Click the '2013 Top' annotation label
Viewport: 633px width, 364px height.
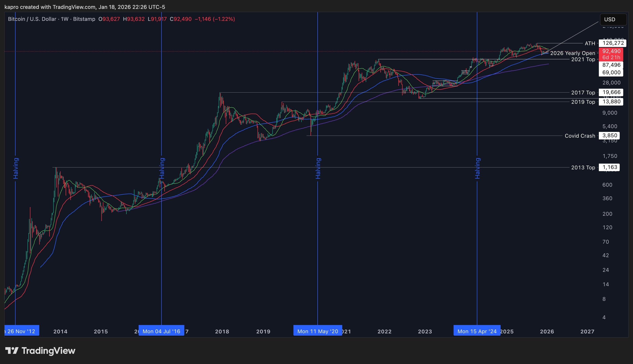click(583, 168)
